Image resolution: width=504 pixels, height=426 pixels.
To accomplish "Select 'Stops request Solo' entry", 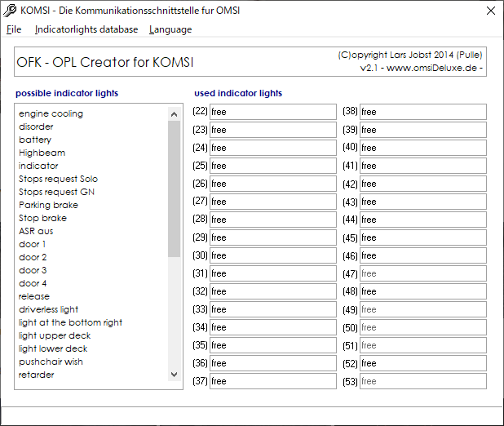I will coord(58,179).
